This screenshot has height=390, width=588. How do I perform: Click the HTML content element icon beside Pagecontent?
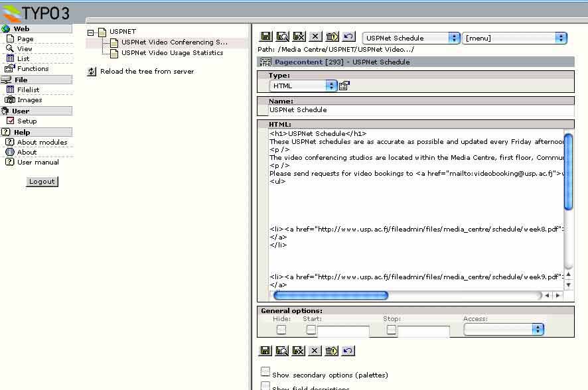coord(265,62)
